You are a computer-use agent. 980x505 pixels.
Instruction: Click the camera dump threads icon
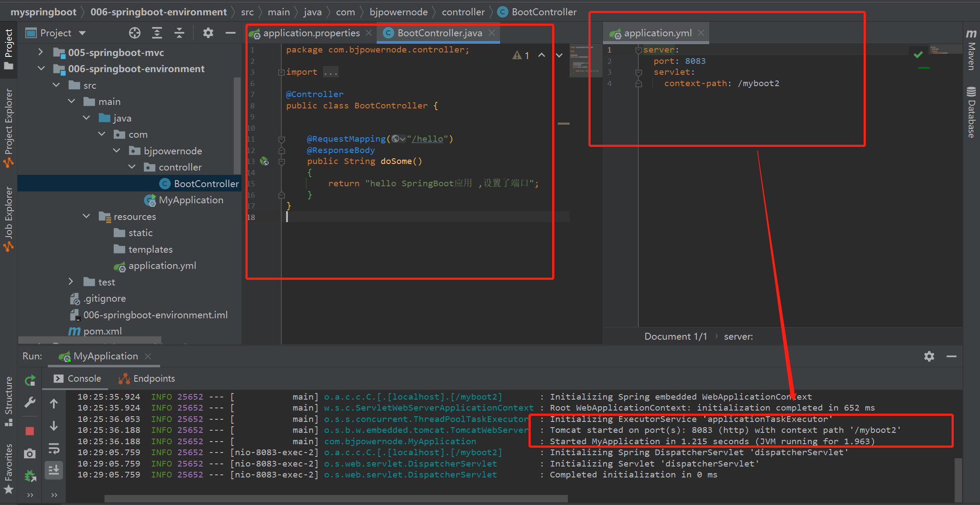coord(30,453)
